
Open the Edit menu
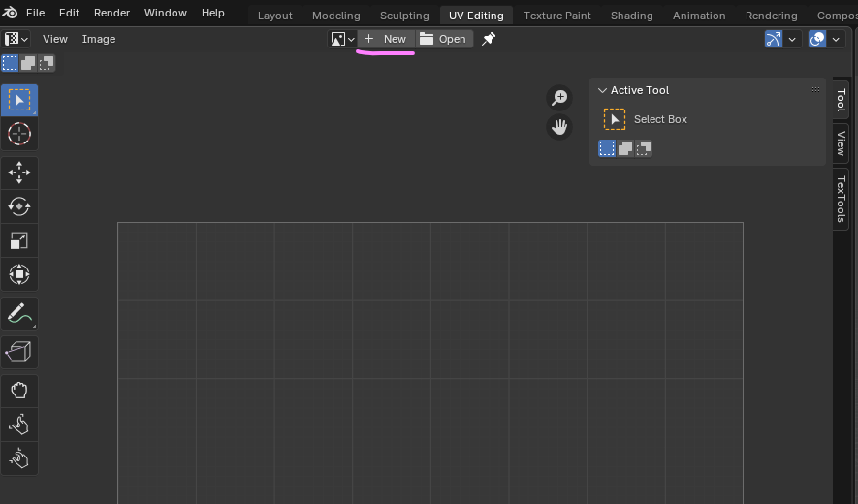click(69, 12)
